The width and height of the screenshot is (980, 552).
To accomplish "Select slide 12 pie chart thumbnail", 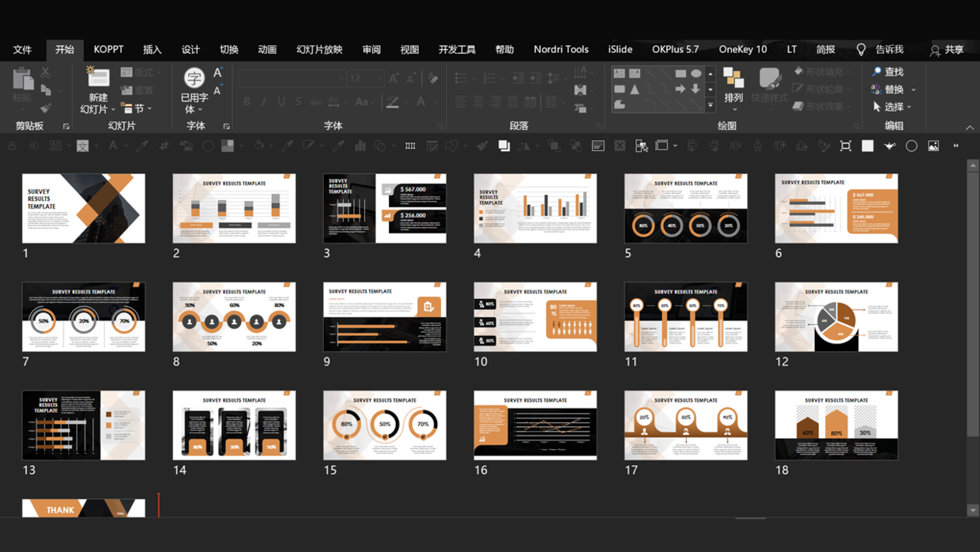I will click(x=836, y=317).
